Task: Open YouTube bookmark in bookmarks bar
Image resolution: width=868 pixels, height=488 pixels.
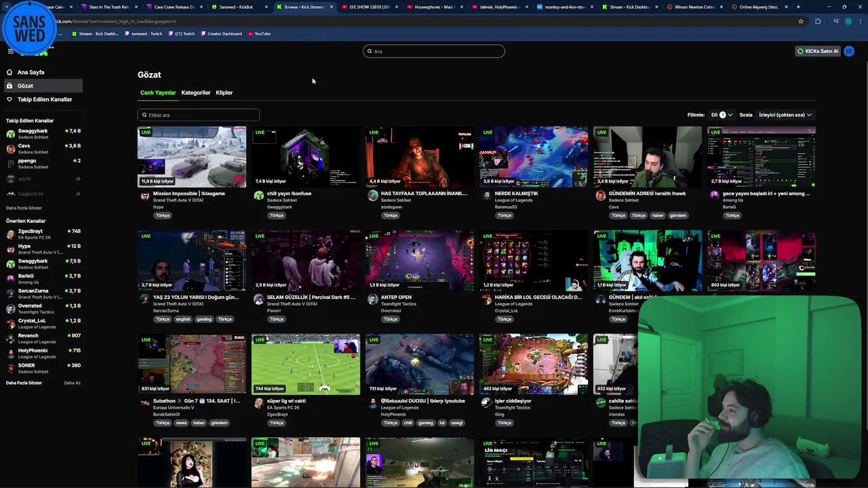Action: point(259,33)
